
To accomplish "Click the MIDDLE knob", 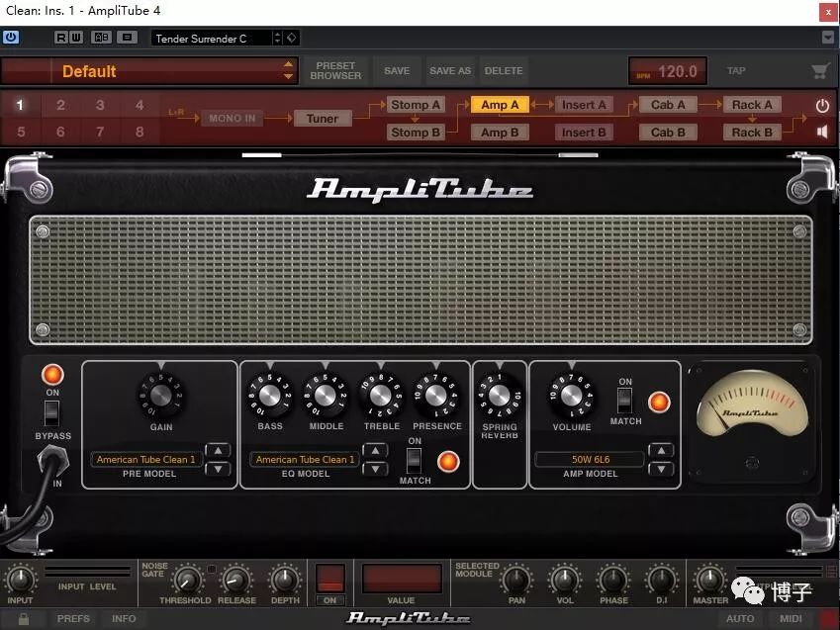I will [x=326, y=396].
